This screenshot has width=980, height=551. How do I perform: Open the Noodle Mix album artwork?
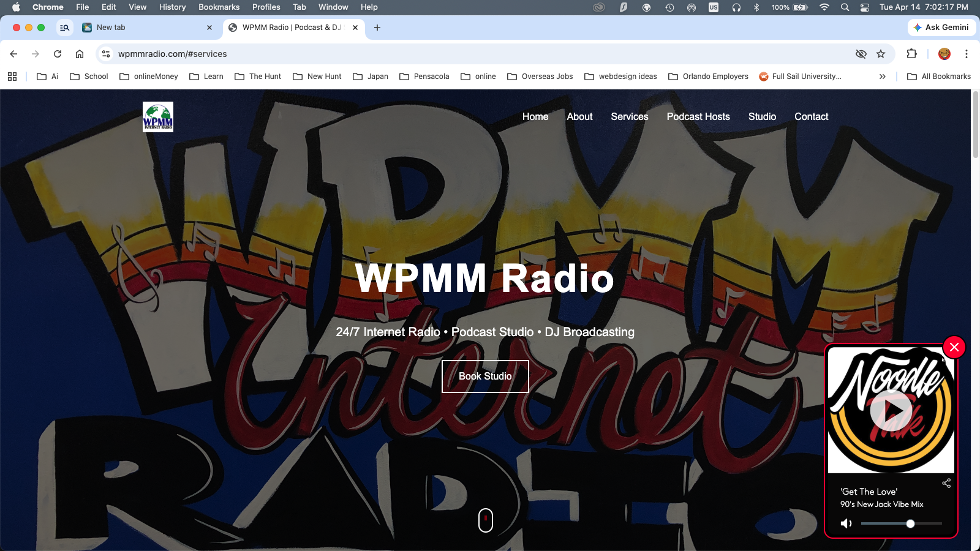coord(891,410)
